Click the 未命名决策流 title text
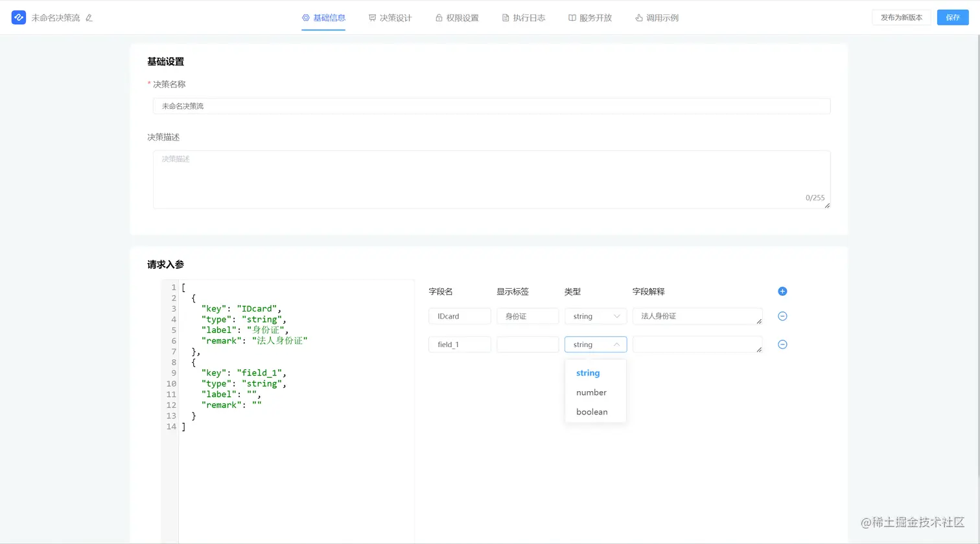980x544 pixels. 56,18
